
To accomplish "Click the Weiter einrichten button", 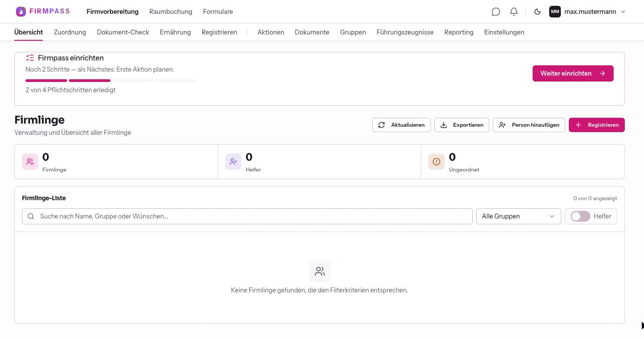I will (573, 73).
